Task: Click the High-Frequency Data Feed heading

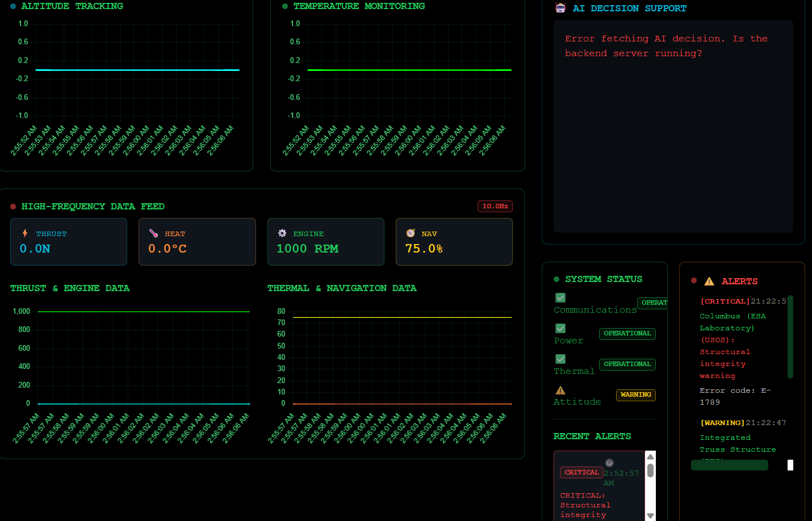Action: pos(93,207)
